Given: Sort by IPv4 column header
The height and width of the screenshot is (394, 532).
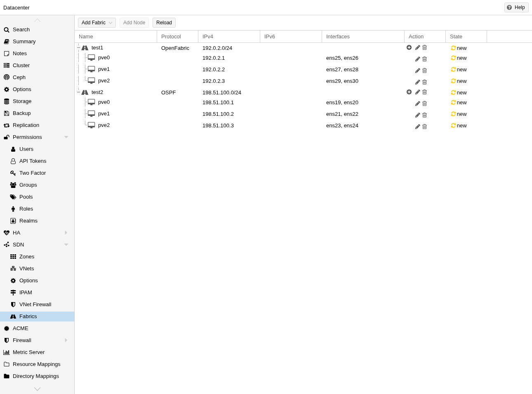Looking at the screenshot, I should coord(229,37).
